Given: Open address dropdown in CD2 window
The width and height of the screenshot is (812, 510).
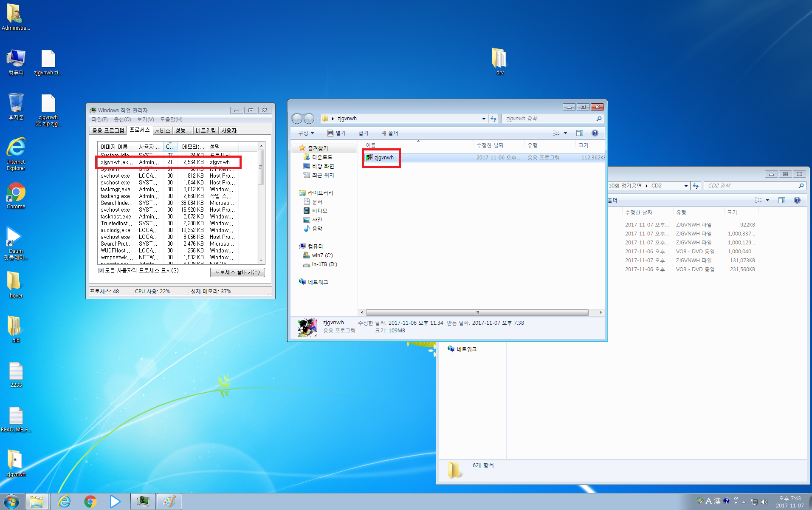Looking at the screenshot, I should [686, 186].
